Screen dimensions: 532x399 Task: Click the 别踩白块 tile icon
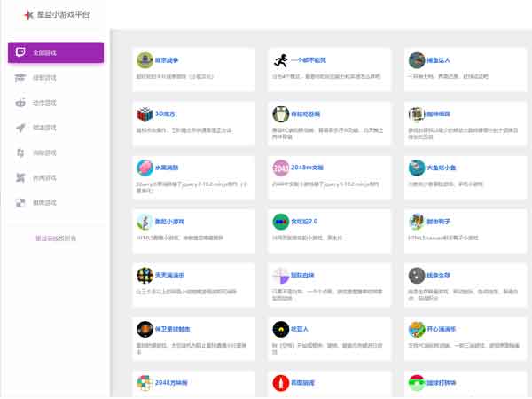pos(279,276)
